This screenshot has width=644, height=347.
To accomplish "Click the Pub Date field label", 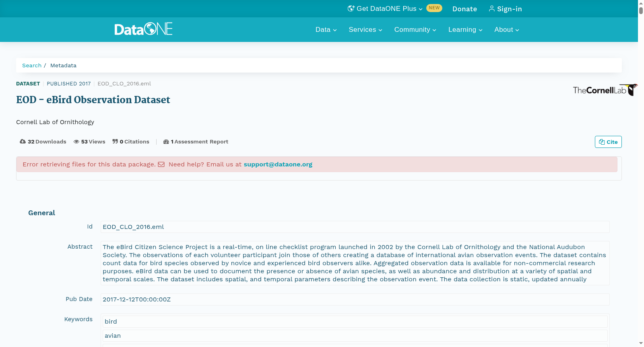I will tap(79, 299).
